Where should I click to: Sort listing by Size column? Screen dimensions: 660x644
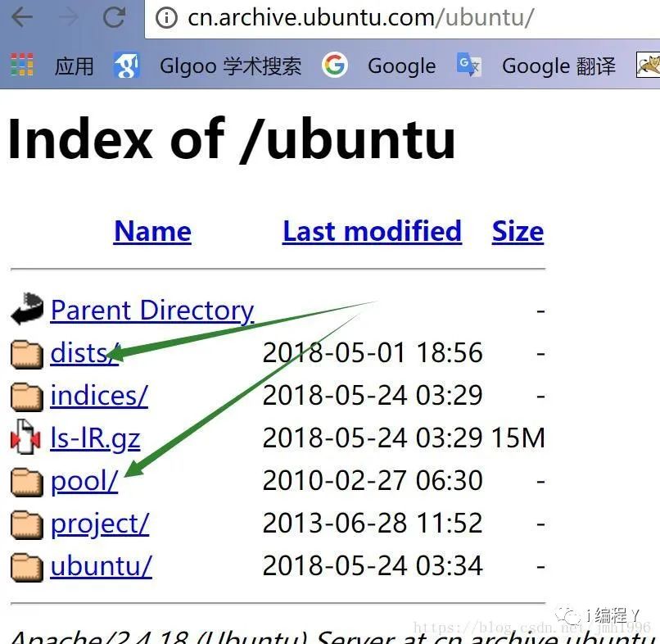point(518,231)
